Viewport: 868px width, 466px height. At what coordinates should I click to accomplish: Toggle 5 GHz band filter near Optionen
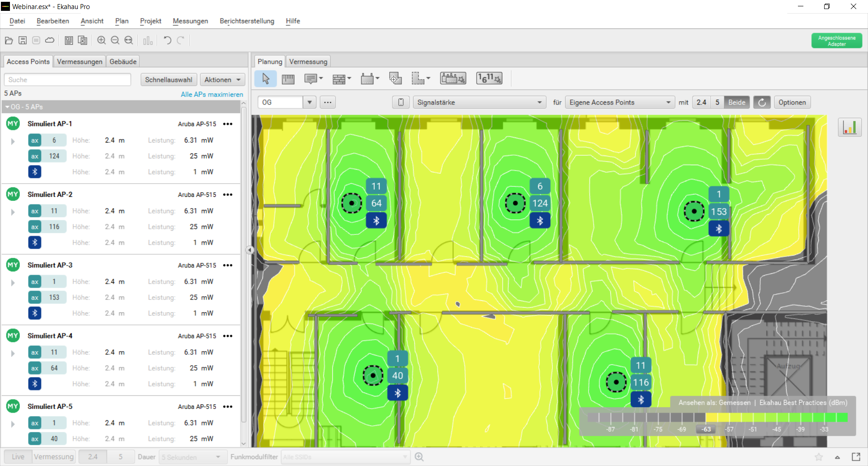[717, 102]
